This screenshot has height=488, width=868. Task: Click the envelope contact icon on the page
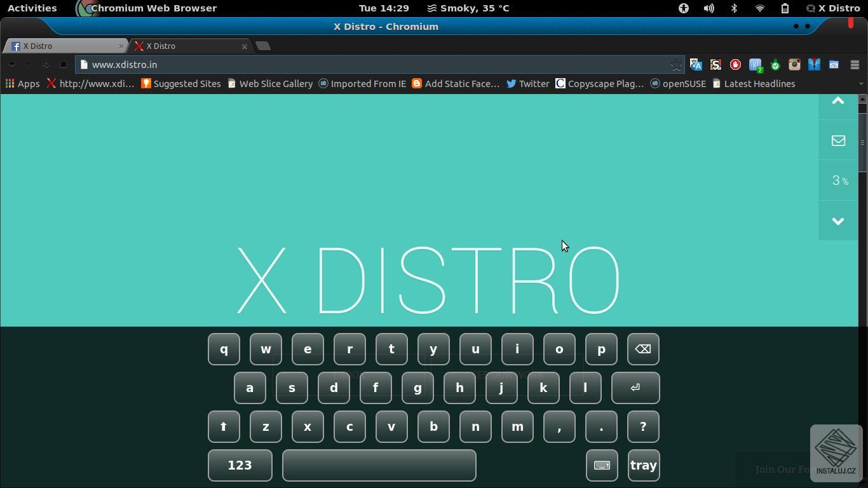point(838,140)
